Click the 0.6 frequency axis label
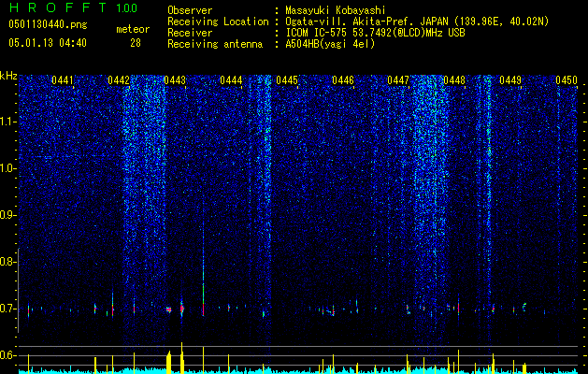 pos(8,355)
